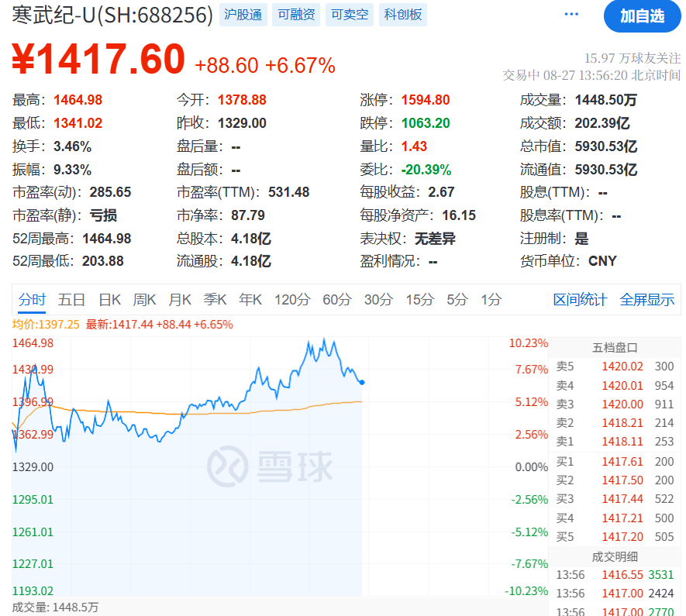Click the 总市值 value 5930.53亿
This screenshot has height=616, width=686.
tap(606, 146)
